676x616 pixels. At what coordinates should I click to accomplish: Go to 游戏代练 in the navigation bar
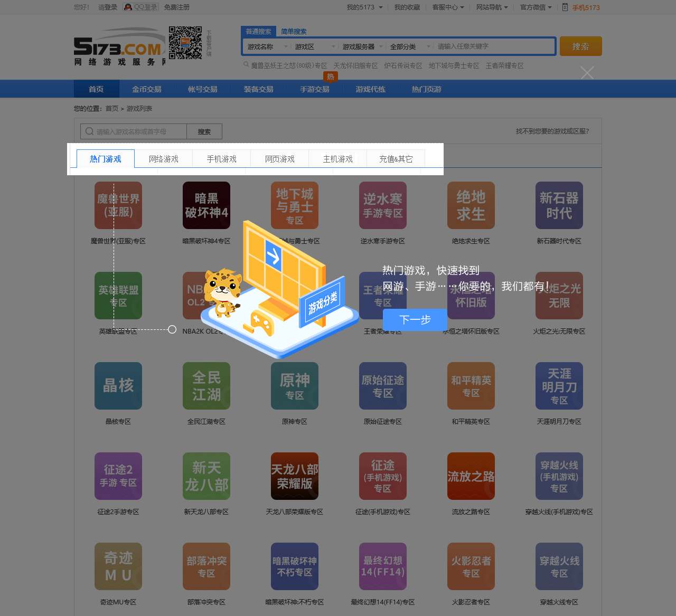[x=371, y=89]
